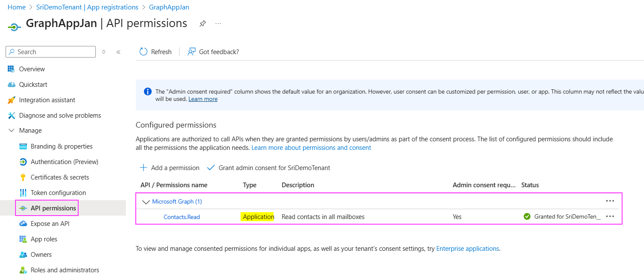The image size is (644, 277).
Task: Collapse the sidebar with double chevron
Action: [118, 52]
